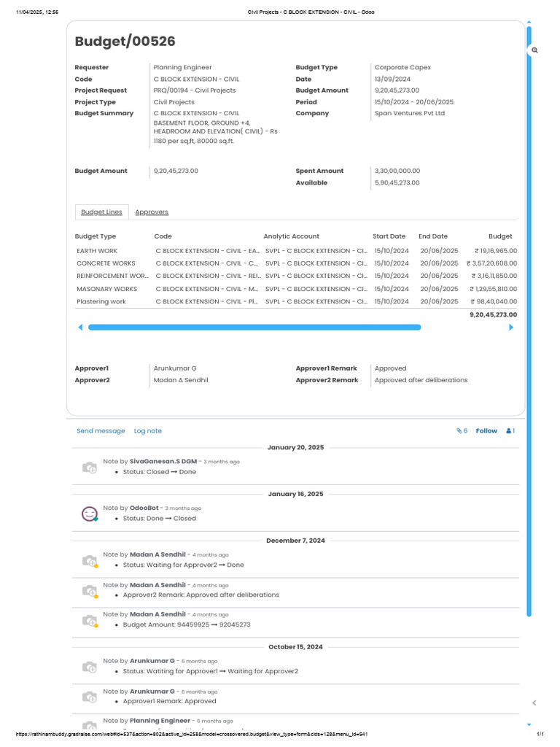The image size is (560, 747).
Task: Sort by the Budget column header
Action: [x=500, y=236]
